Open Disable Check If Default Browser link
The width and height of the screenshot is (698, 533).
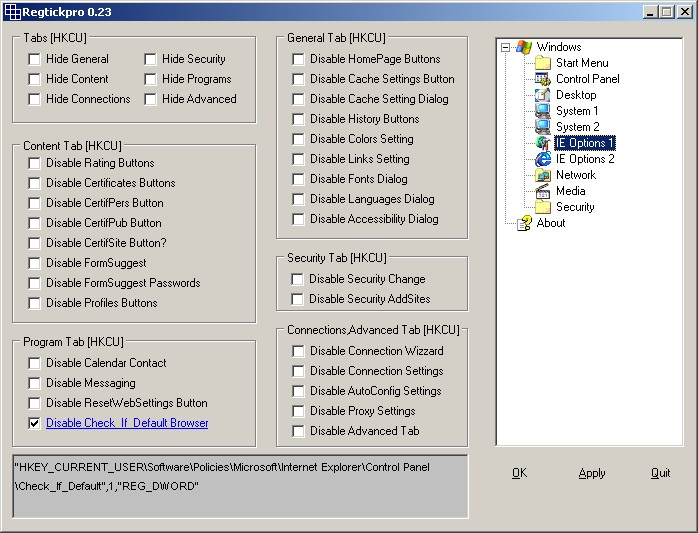pos(127,423)
